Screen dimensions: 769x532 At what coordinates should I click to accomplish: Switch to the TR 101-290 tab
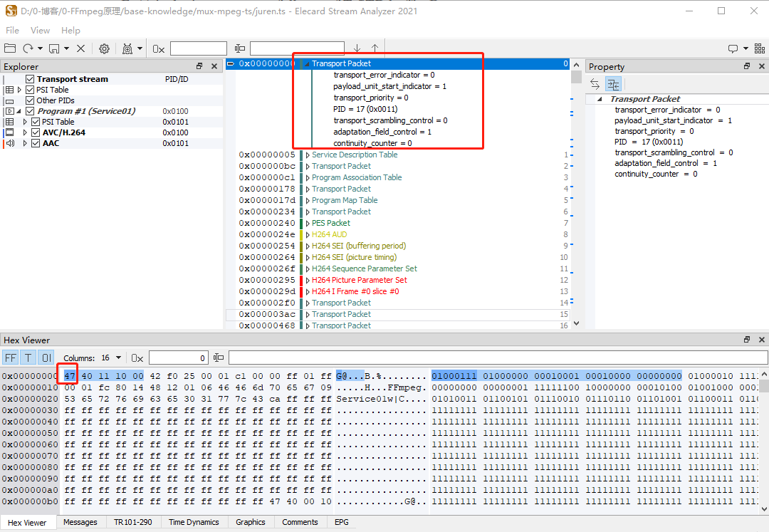(x=133, y=522)
